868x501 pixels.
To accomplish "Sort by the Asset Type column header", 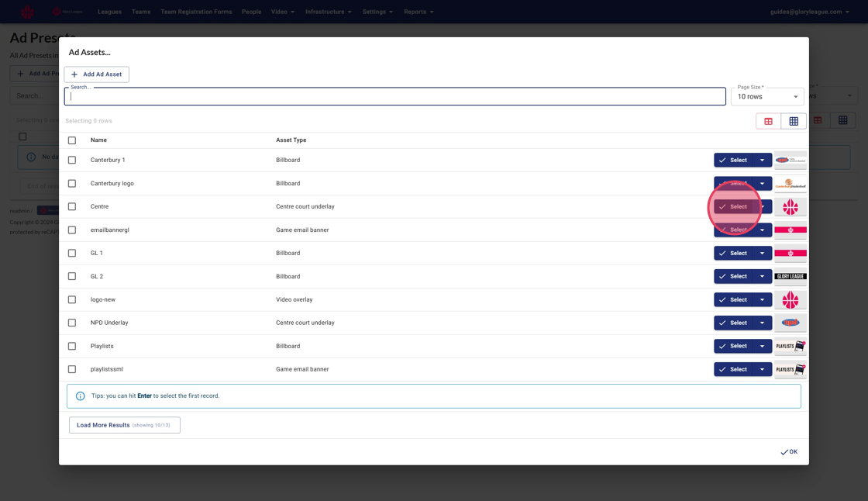I will (291, 140).
